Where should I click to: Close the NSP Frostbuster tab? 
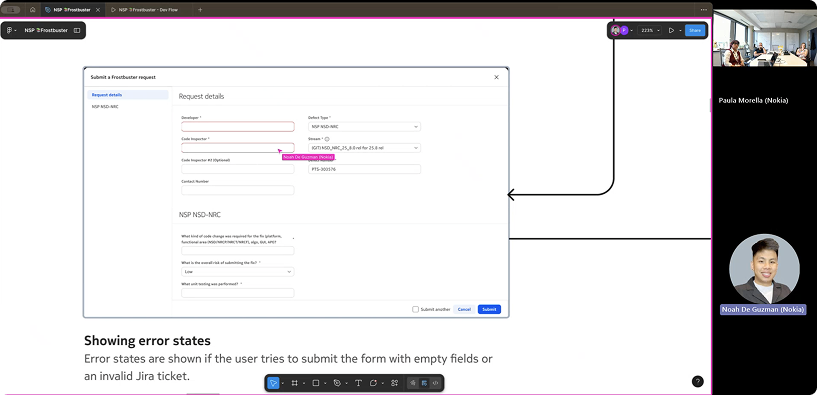[x=98, y=9]
